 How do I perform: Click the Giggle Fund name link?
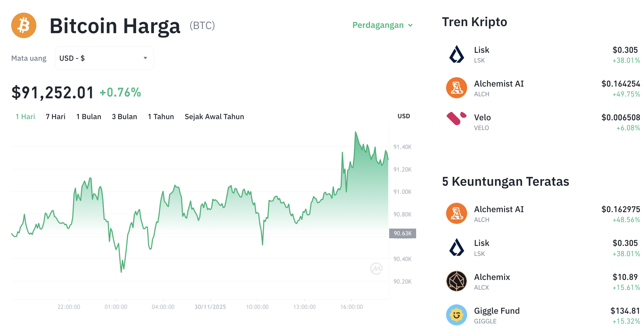(497, 311)
